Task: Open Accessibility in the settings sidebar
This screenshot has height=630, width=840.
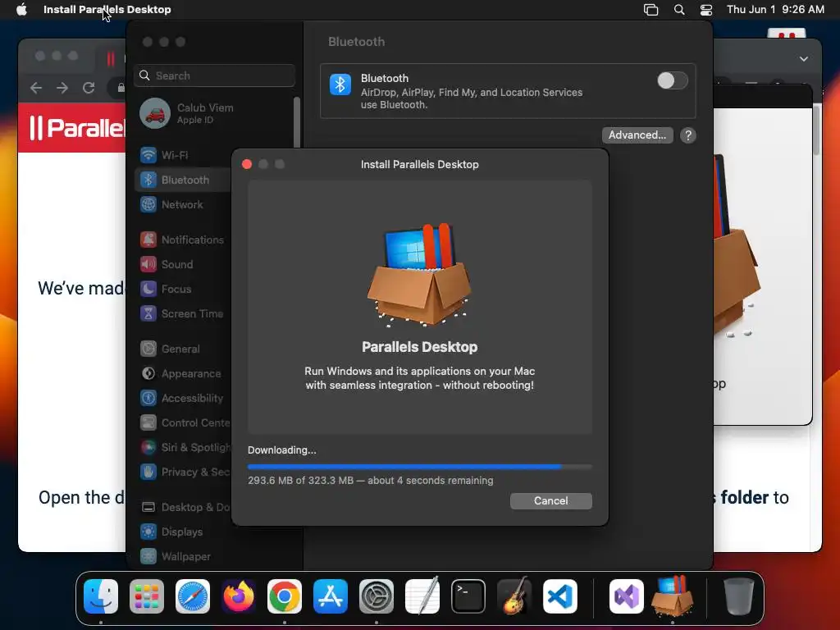Action: pos(183,398)
